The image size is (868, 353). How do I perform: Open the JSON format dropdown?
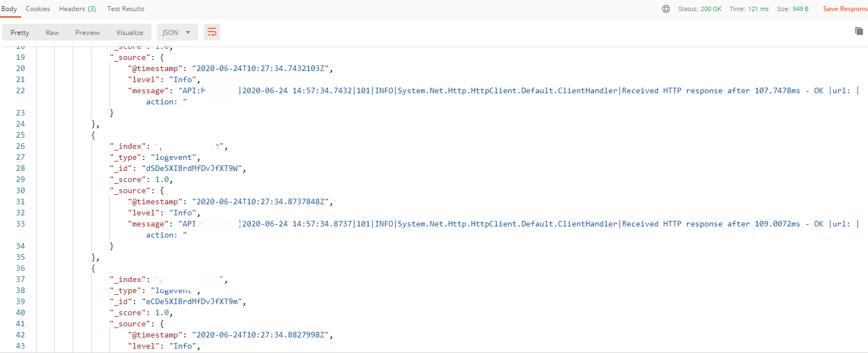[178, 32]
